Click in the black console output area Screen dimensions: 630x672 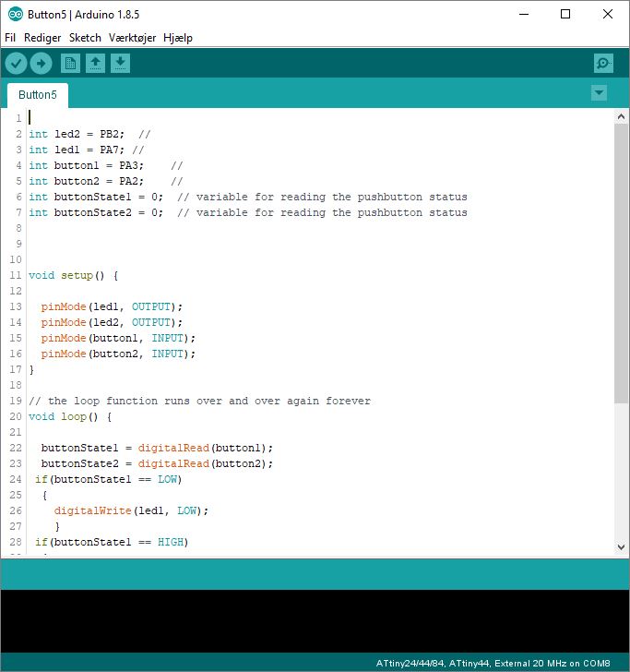tap(315, 621)
